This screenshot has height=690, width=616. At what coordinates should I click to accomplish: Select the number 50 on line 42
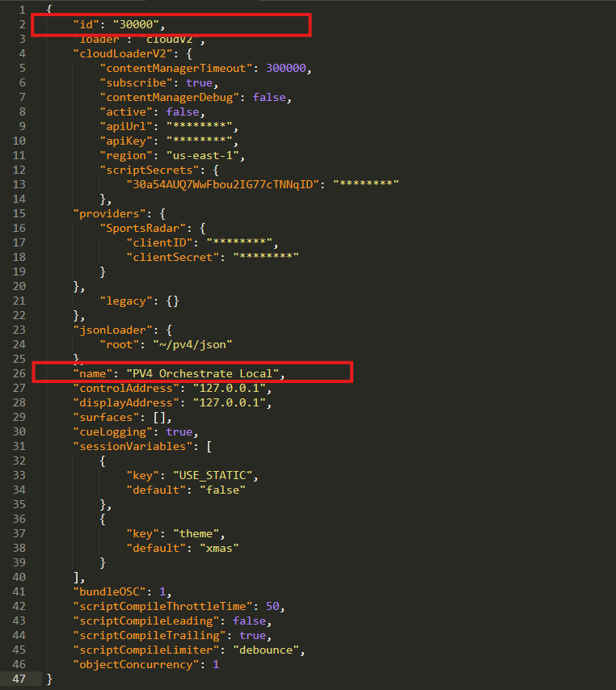272,607
